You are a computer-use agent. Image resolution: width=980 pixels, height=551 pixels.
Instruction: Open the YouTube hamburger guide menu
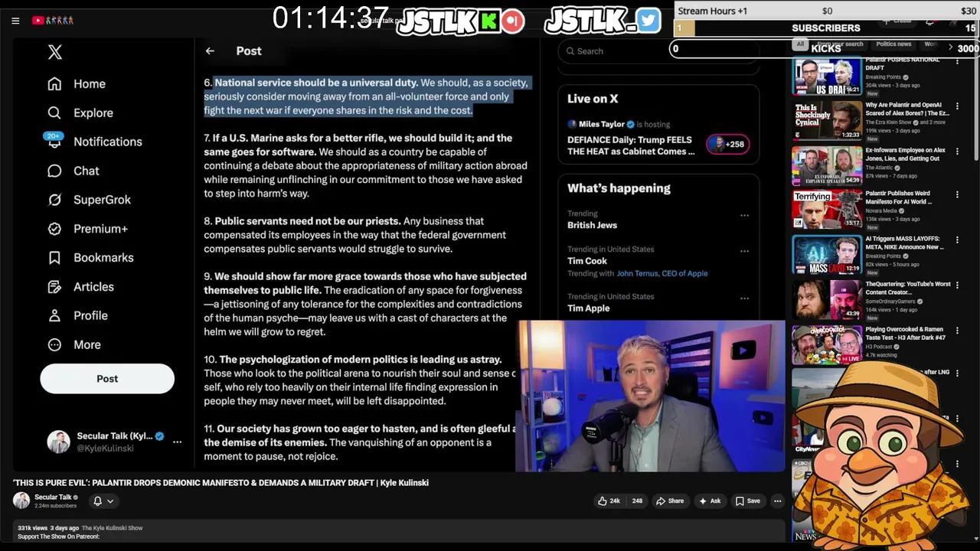15,21
